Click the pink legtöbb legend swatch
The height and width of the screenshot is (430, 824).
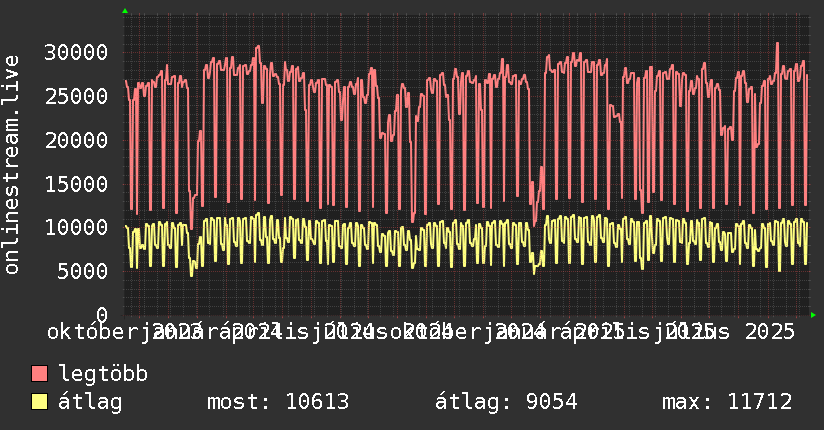pos(39,374)
